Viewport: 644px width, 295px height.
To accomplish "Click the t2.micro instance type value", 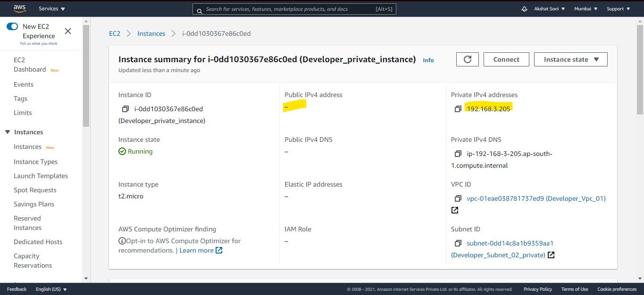I will (131, 196).
